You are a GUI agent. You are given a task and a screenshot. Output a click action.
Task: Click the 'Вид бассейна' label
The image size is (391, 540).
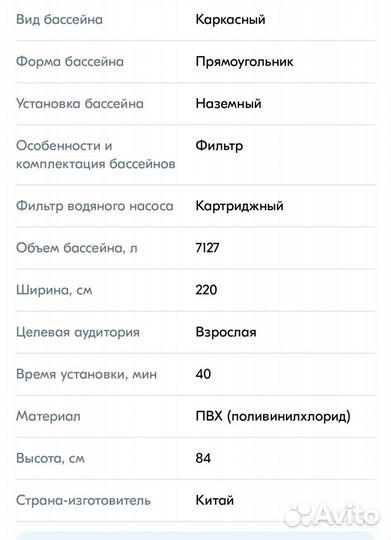[59, 19]
